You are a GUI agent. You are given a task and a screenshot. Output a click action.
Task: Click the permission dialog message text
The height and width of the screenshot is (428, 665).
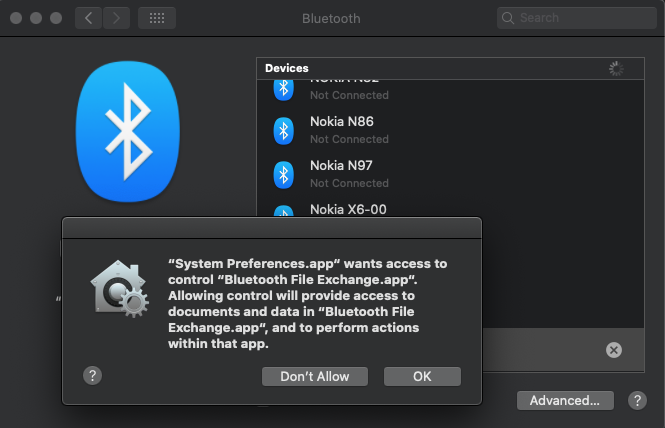(x=307, y=303)
